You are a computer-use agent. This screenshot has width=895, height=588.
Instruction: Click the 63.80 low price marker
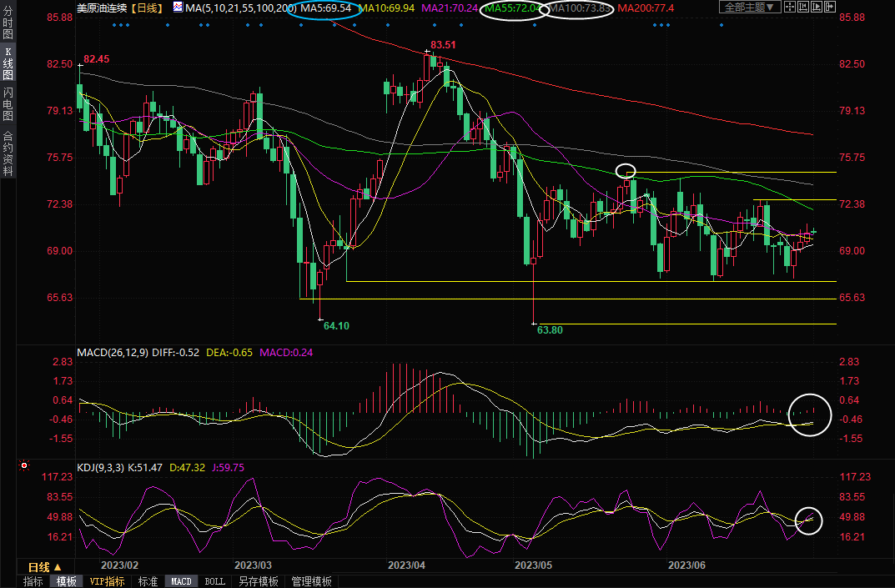click(x=550, y=330)
